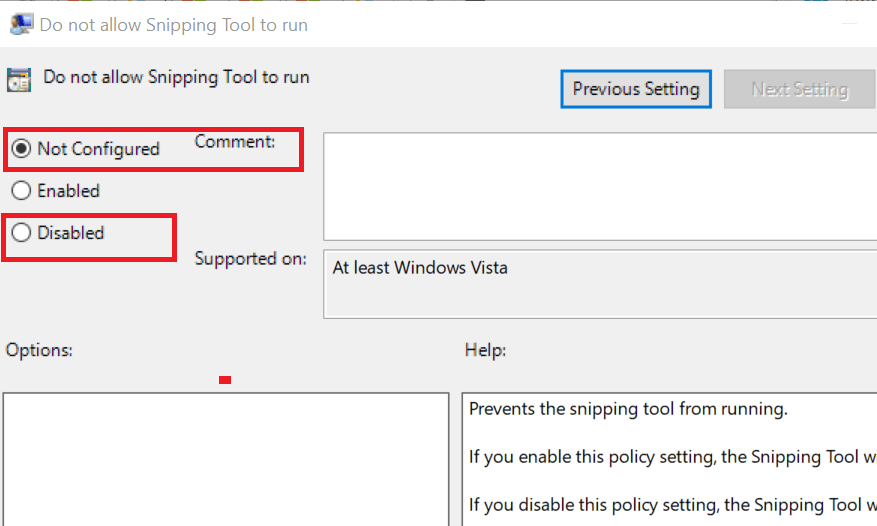Set the policy to Disabled
This screenshot has height=526, width=877.
click(21, 233)
